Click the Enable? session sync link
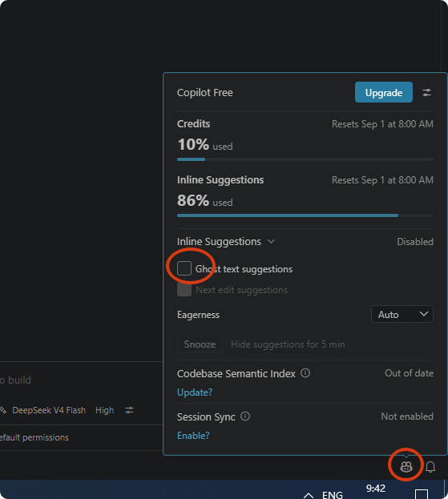This screenshot has width=448, height=499. click(193, 436)
